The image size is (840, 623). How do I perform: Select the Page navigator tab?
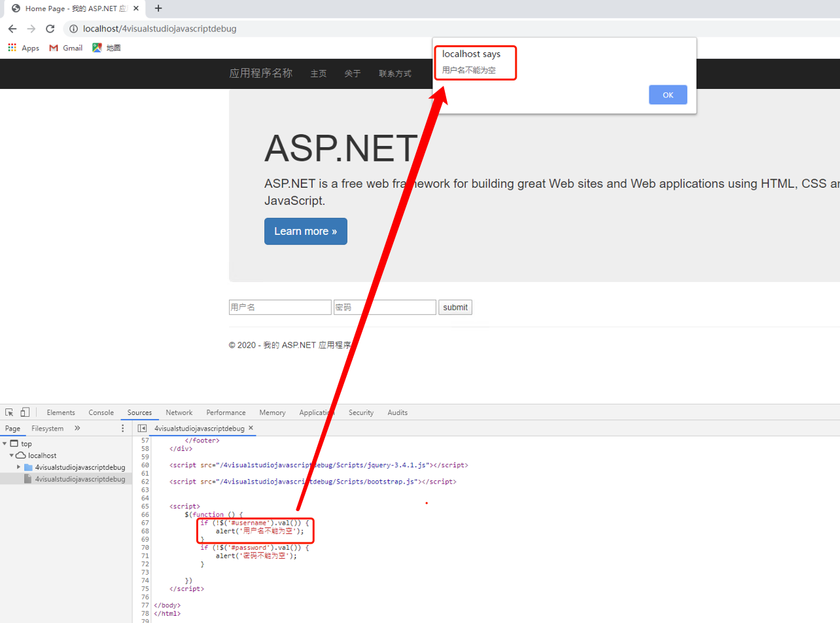[13, 429]
